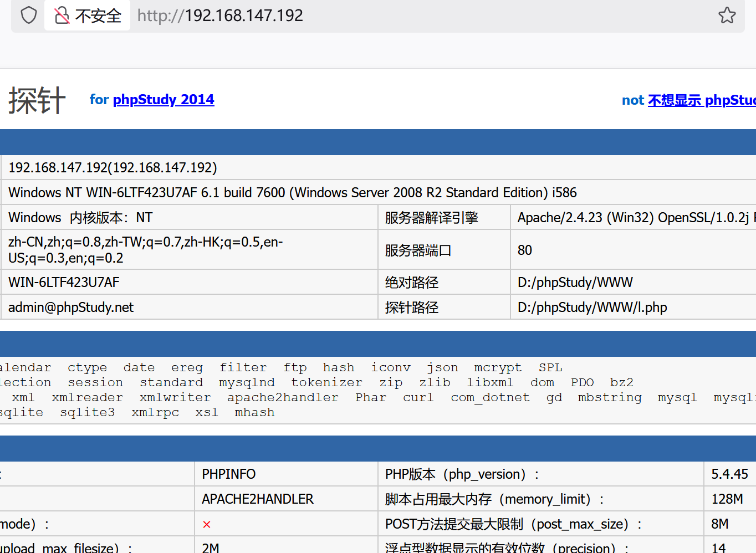
Task: Click the mhash extension name
Action: coord(254,412)
